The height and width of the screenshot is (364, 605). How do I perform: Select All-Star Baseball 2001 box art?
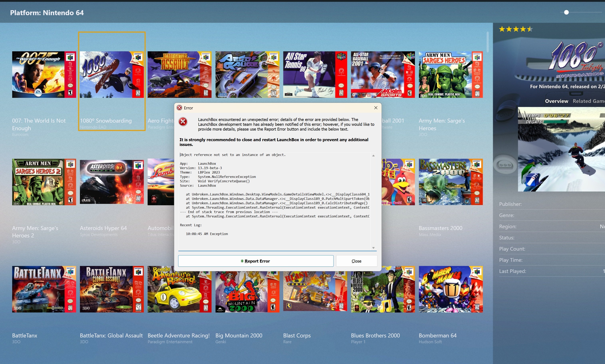[383, 74]
